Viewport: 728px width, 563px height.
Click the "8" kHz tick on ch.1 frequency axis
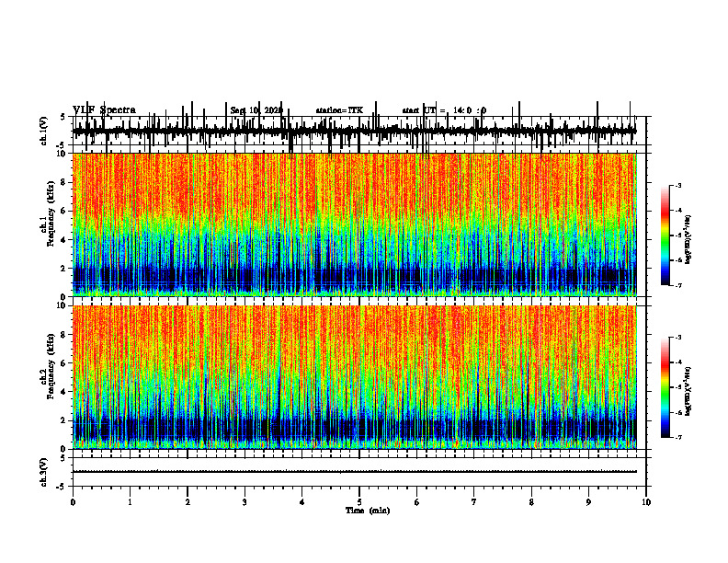tap(63, 182)
